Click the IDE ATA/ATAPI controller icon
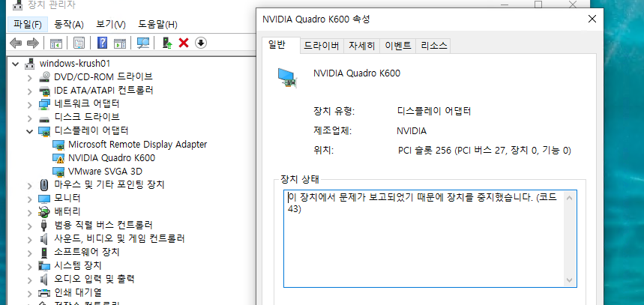The image size is (644, 305). (x=44, y=91)
